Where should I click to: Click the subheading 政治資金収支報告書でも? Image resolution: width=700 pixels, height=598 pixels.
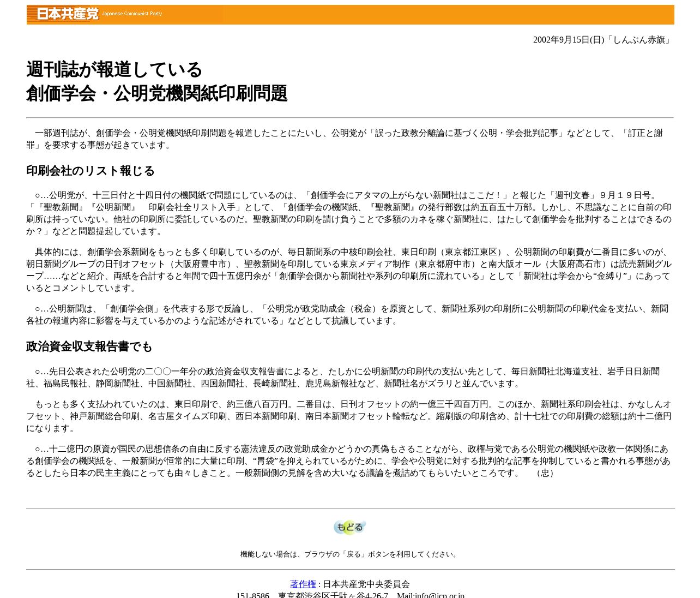pyautogui.click(x=89, y=346)
